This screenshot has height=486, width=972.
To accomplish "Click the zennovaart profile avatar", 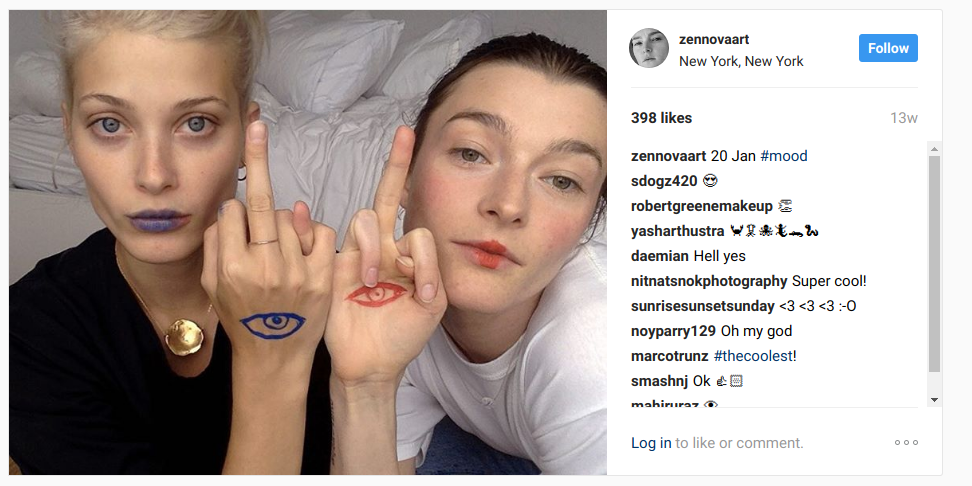I will [x=649, y=48].
